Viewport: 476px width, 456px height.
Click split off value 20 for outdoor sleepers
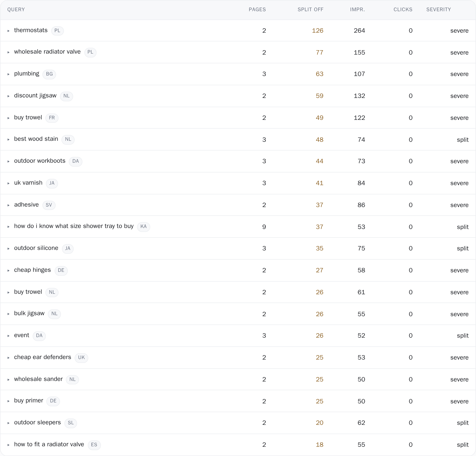pyautogui.click(x=319, y=423)
